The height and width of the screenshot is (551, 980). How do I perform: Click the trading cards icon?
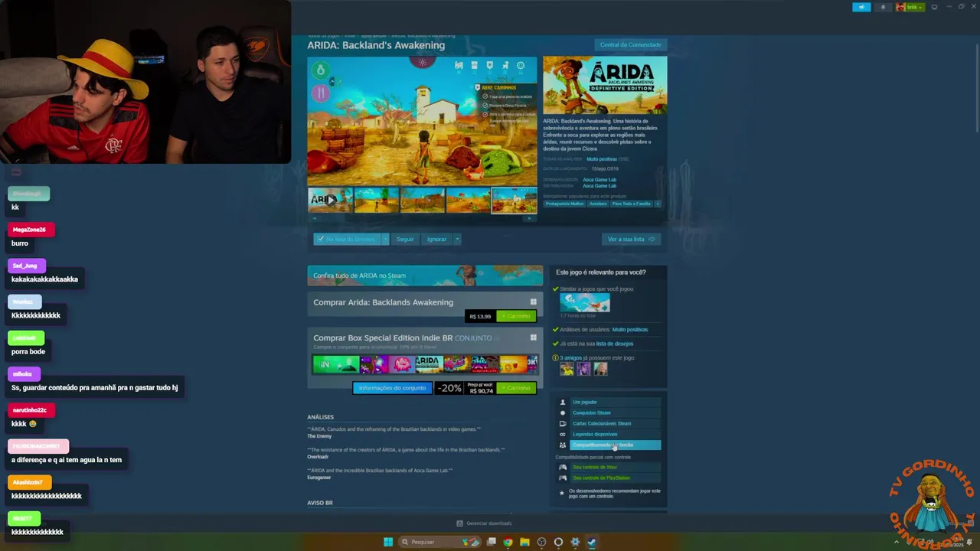(x=563, y=423)
